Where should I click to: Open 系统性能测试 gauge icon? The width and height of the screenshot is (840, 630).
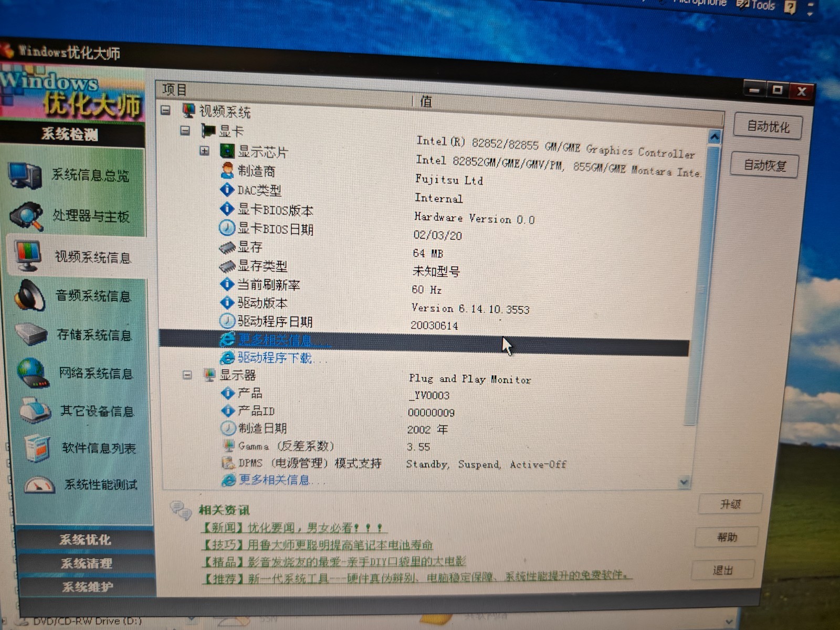pos(39,485)
